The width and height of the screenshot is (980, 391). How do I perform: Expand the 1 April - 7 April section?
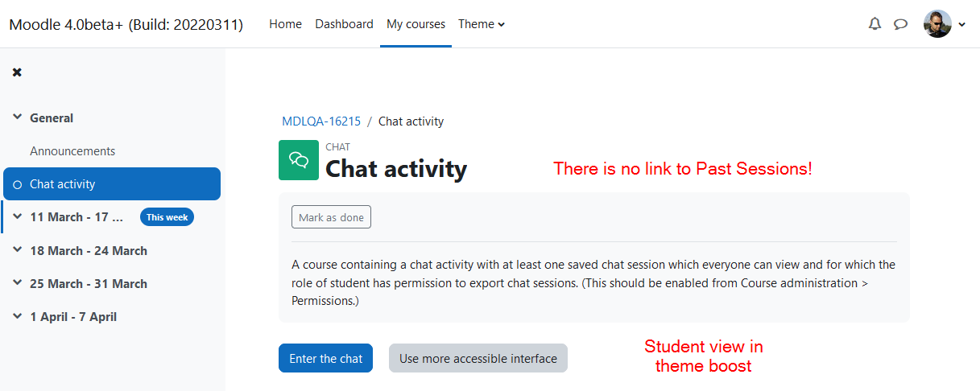(18, 317)
